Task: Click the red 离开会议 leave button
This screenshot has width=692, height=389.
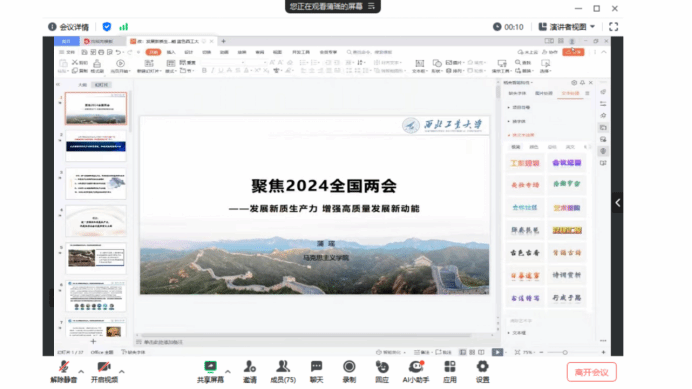Action: (591, 372)
